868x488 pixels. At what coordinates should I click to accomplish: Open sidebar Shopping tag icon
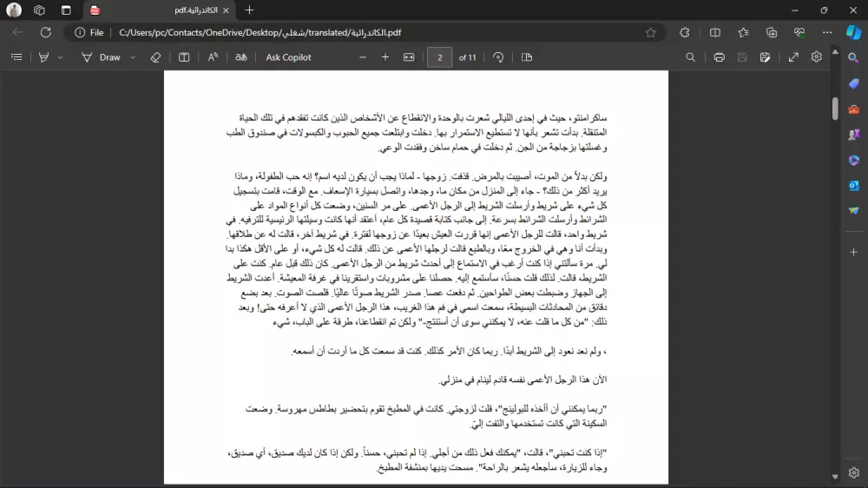click(853, 83)
